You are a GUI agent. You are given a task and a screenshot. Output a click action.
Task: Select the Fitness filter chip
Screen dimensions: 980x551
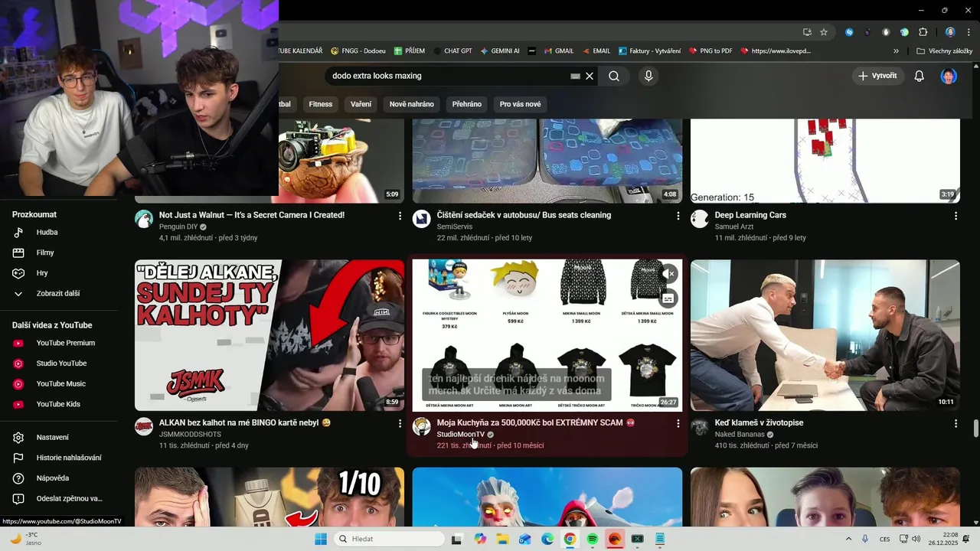point(321,104)
